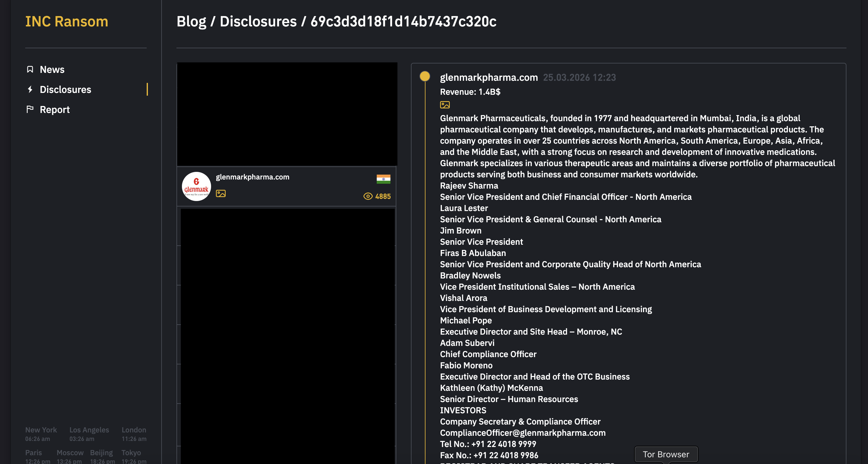Screen dimensions: 868x464
Task: Click the name Adam Subervi
Action: [467, 343]
